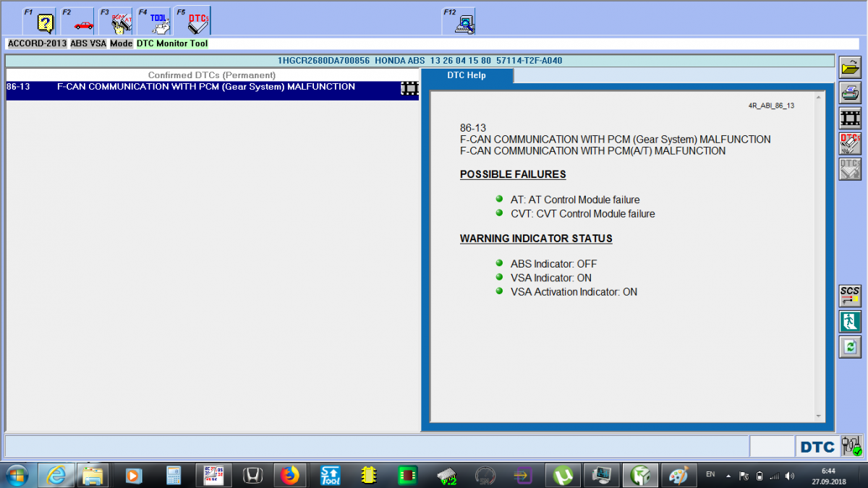Screen dimensions: 868x488
Task: Click the connection status icon at bottom right
Action: point(851,446)
